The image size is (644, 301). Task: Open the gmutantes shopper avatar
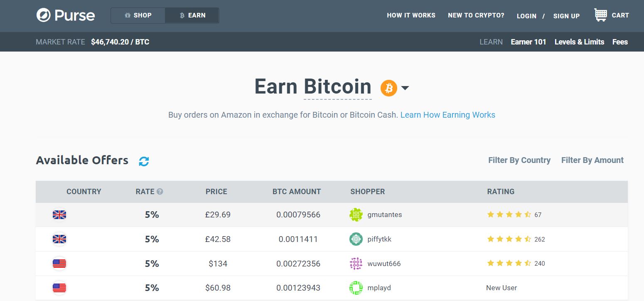356,215
